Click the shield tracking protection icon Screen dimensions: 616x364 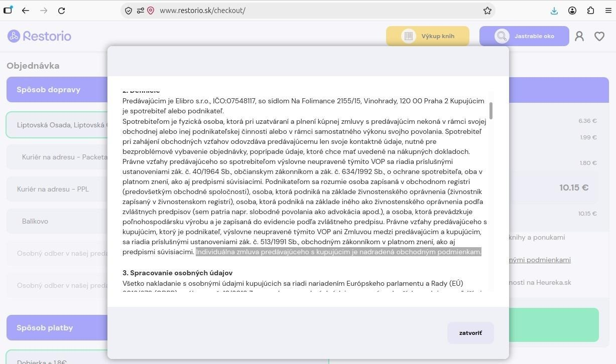coord(129,11)
